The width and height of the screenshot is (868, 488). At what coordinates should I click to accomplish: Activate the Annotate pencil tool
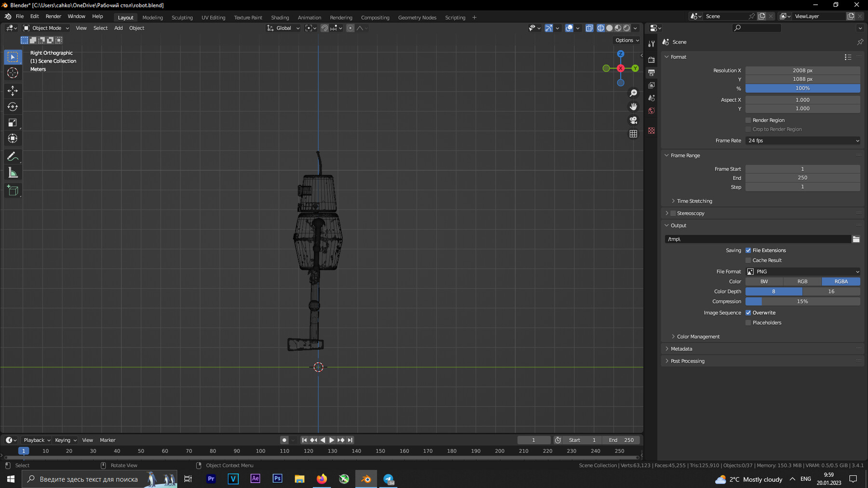(13, 157)
